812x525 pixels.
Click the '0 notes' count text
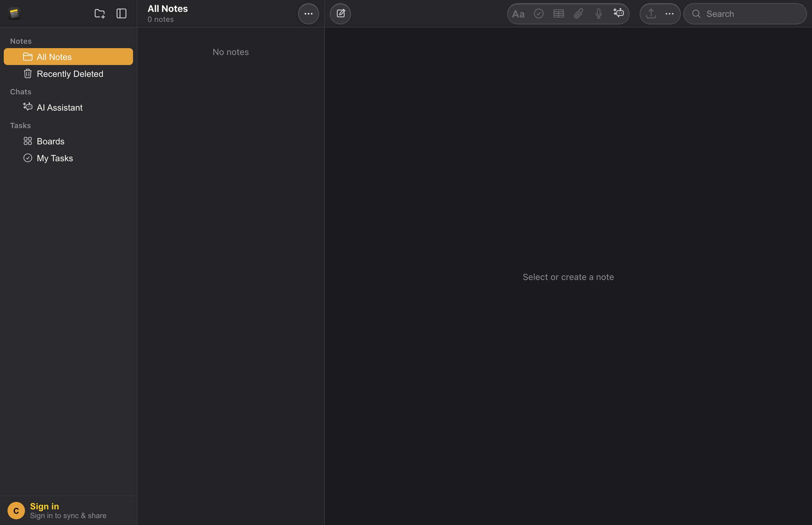tap(161, 19)
